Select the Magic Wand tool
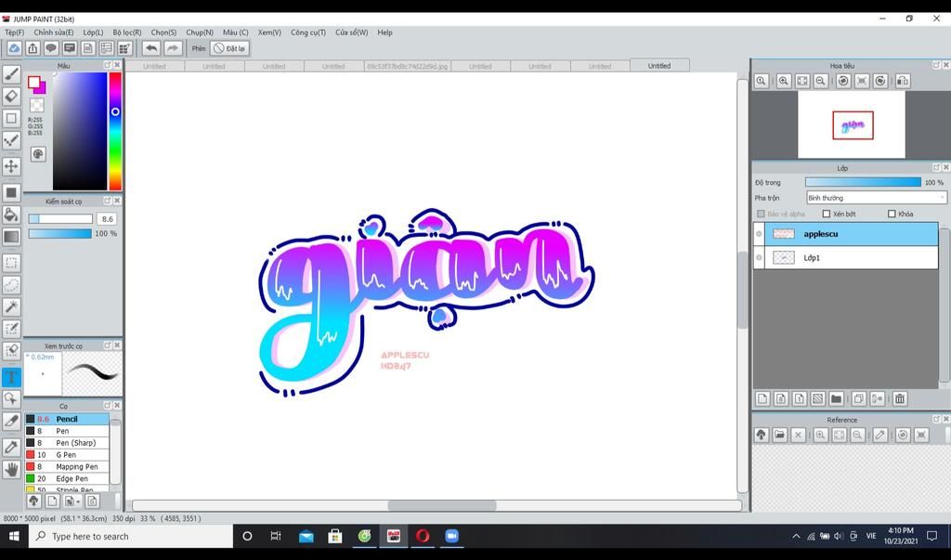The width and height of the screenshot is (951, 560). 11,307
